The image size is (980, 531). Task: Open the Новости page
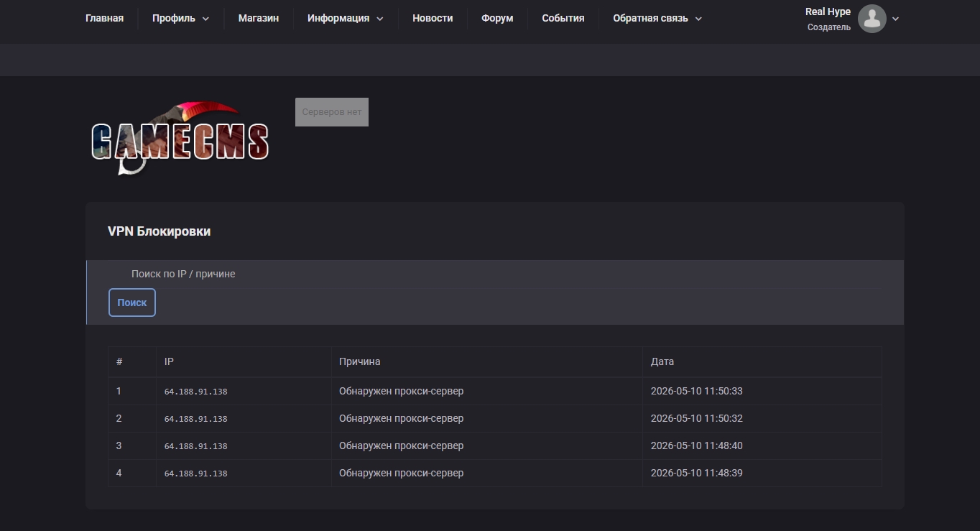[x=433, y=18]
